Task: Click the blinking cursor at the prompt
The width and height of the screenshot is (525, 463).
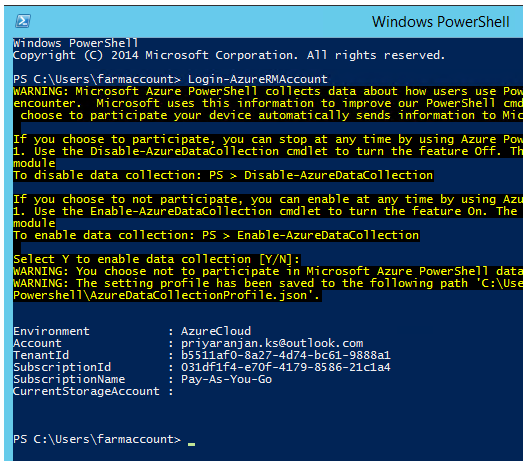Action: click(192, 444)
